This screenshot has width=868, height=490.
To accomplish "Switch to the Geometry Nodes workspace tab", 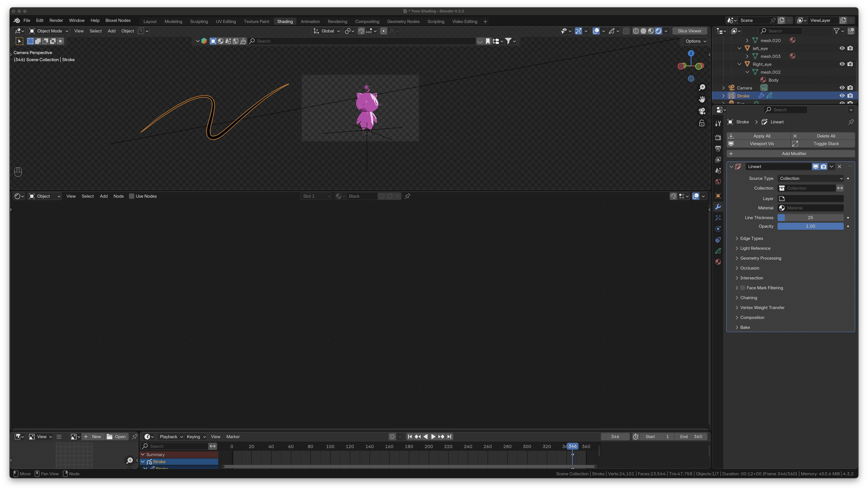I will (403, 22).
